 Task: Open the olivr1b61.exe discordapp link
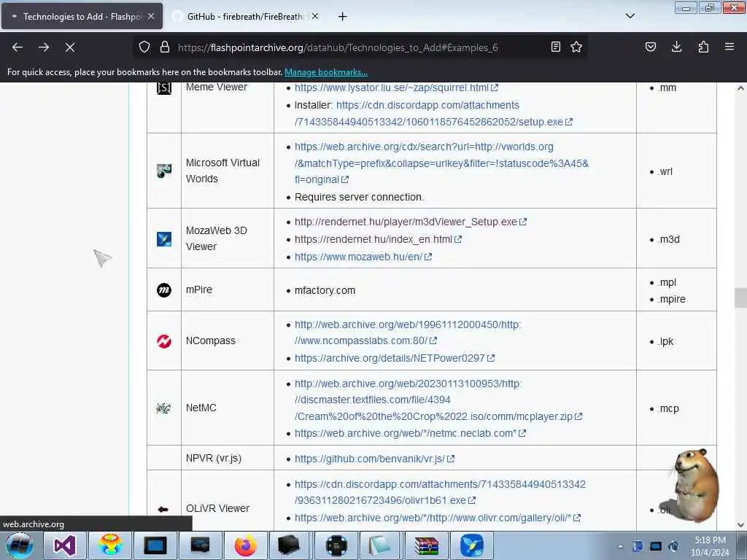[440, 492]
